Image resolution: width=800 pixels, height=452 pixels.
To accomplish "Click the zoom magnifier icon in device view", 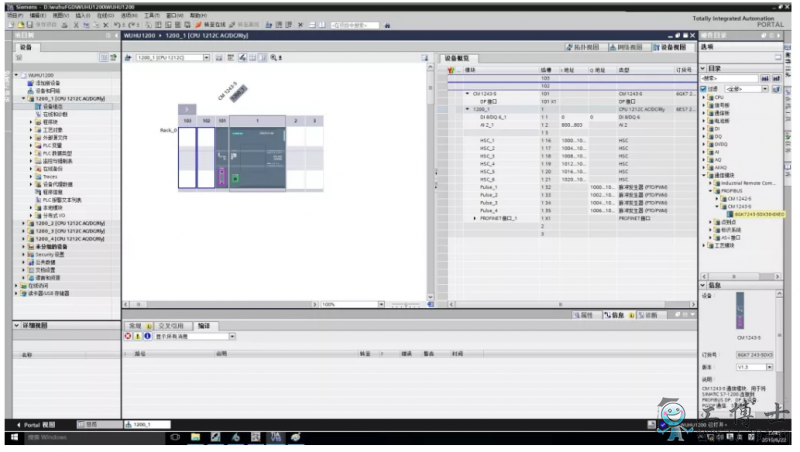I will pos(274,58).
